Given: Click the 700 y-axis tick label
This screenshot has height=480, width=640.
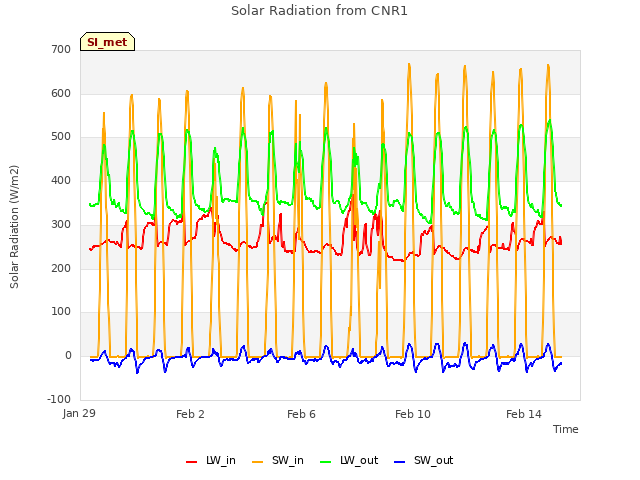Looking at the screenshot, I should (61, 49).
